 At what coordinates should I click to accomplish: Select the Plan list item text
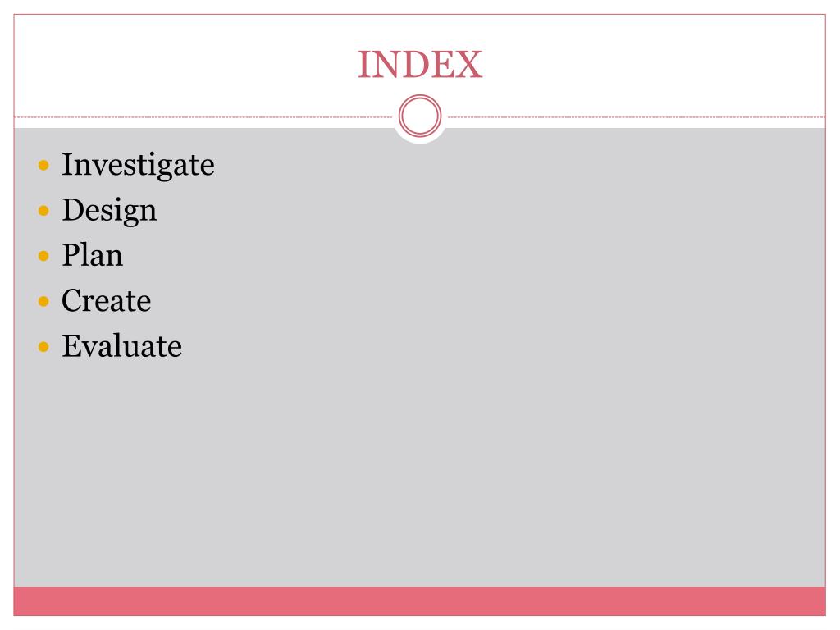click(x=92, y=255)
